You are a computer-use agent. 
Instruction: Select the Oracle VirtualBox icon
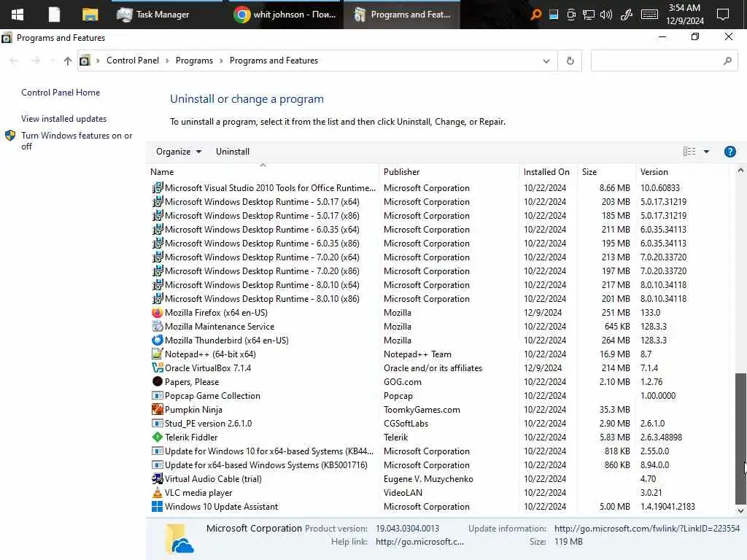[158, 368]
